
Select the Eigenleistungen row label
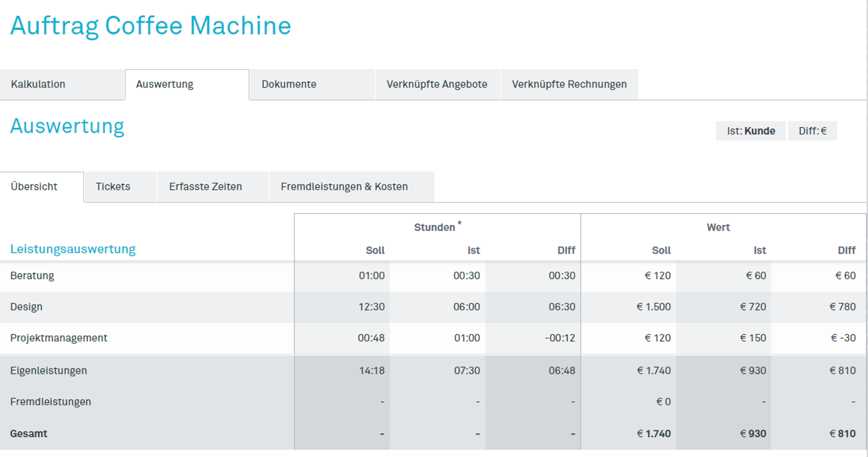point(49,371)
